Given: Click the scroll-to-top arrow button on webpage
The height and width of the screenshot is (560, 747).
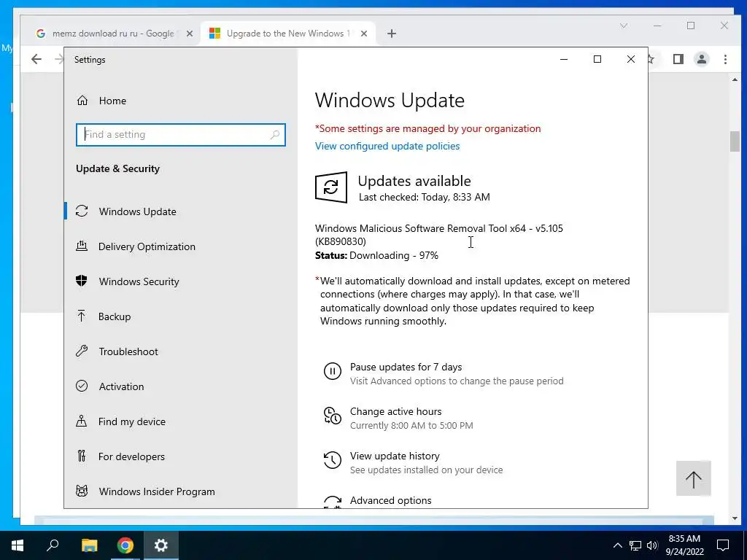Looking at the screenshot, I should (694, 478).
